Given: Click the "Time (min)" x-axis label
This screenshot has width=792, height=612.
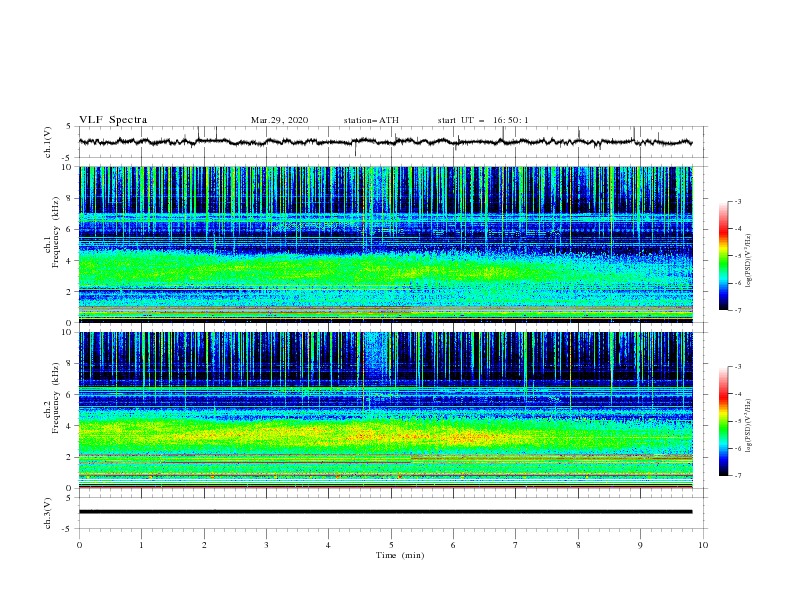Looking at the screenshot, I should 400,555.
